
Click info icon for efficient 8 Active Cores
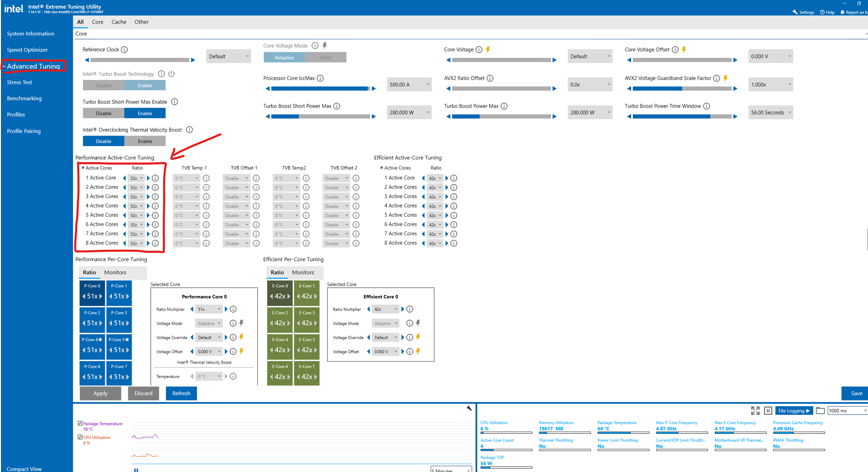pyautogui.click(x=454, y=243)
